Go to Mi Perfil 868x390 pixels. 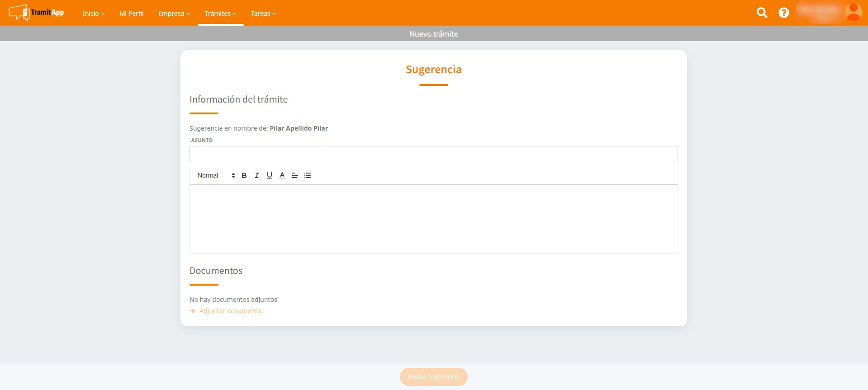click(x=131, y=14)
